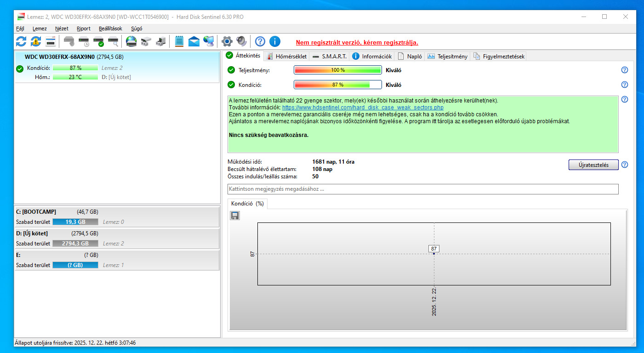Open the blue notepad report icon

(179, 42)
